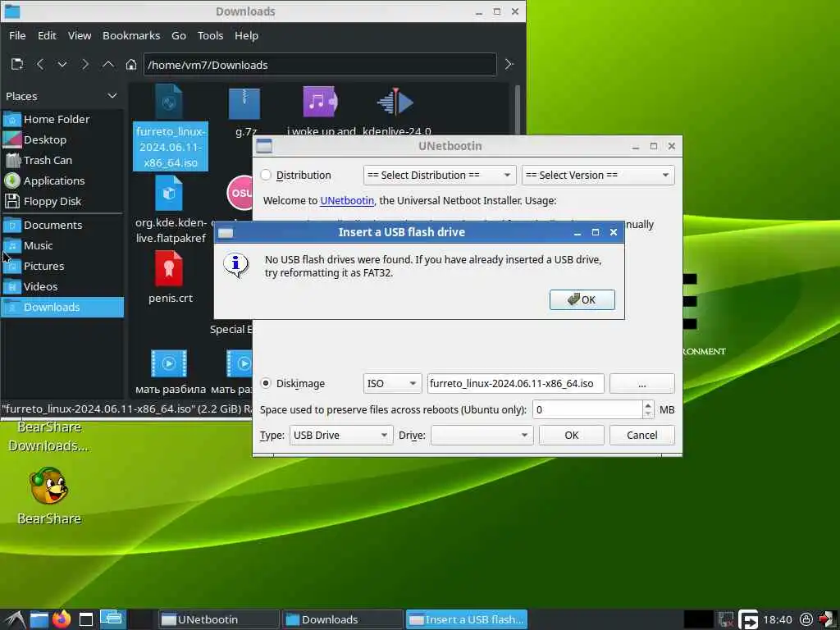The width and height of the screenshot is (840, 630).
Task: Launch Firefox from the taskbar
Action: 62,619
